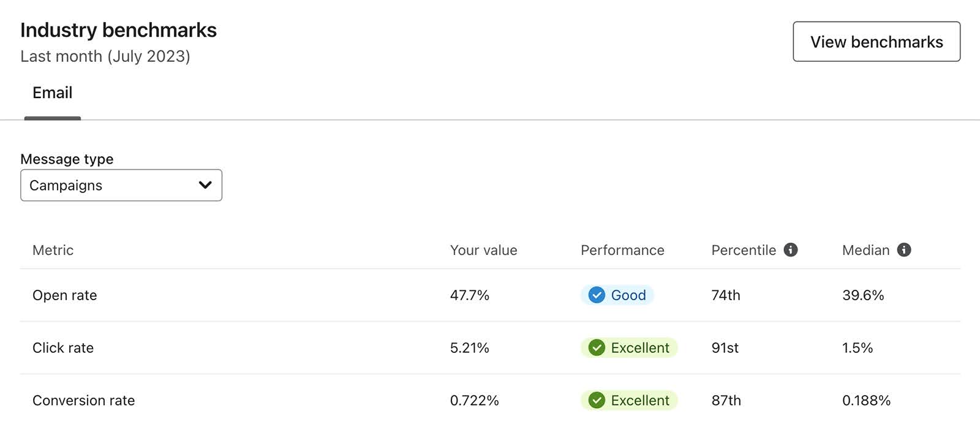Select the Good performance badge for Open rate
Viewport: 980px width, 424px height.
pos(617,295)
